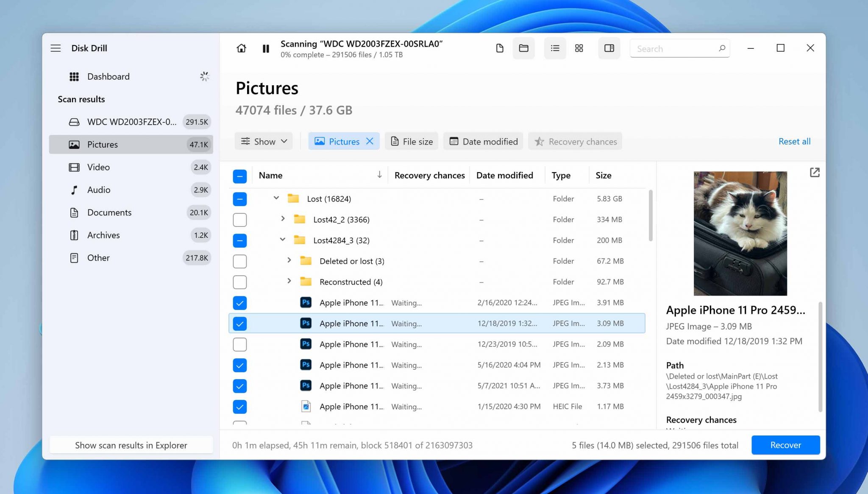Screen dimensions: 868x494
Task: Select the list view icon
Action: (x=555, y=48)
